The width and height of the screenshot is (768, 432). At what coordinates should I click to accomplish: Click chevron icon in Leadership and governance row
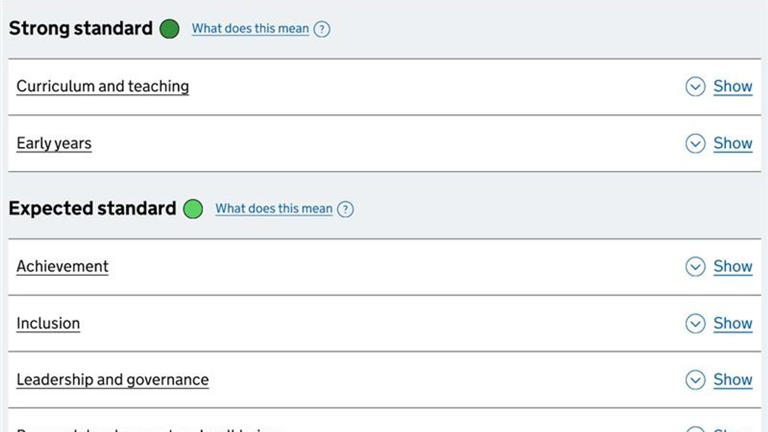(x=695, y=380)
